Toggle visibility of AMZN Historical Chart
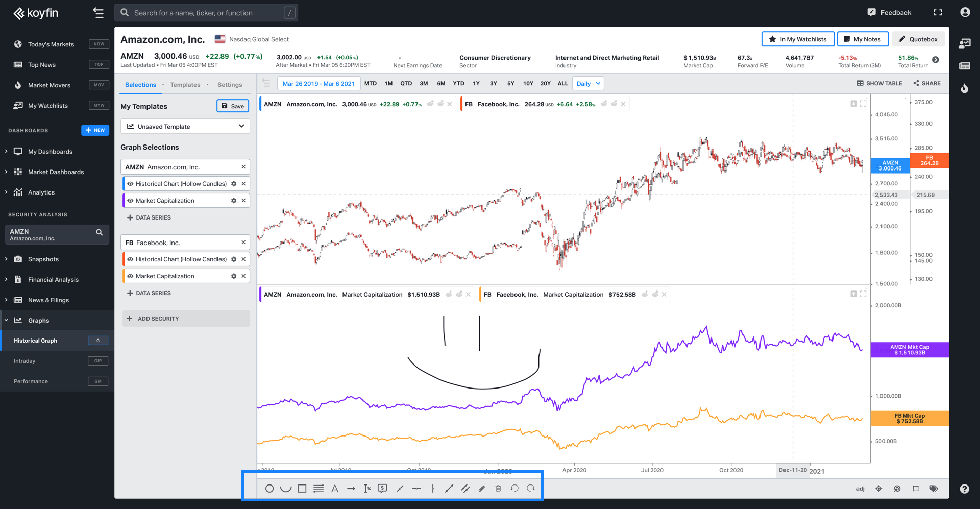 coord(130,184)
